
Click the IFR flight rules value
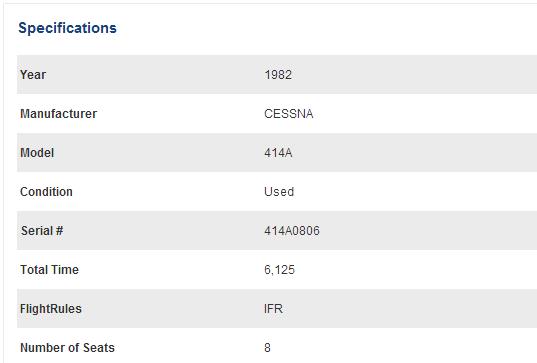(x=273, y=309)
